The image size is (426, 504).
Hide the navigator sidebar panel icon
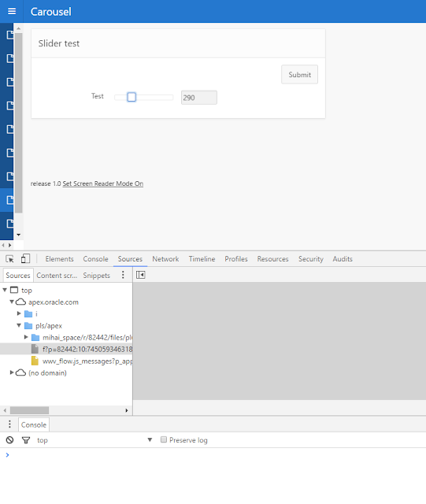(140, 275)
